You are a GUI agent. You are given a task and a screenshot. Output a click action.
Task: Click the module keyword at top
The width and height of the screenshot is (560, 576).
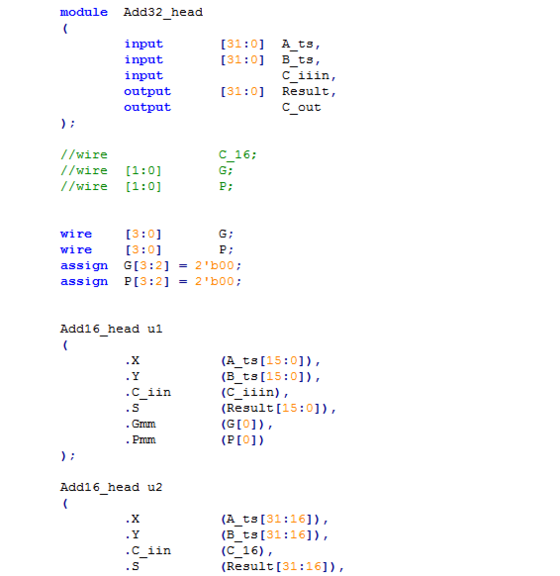coord(84,12)
